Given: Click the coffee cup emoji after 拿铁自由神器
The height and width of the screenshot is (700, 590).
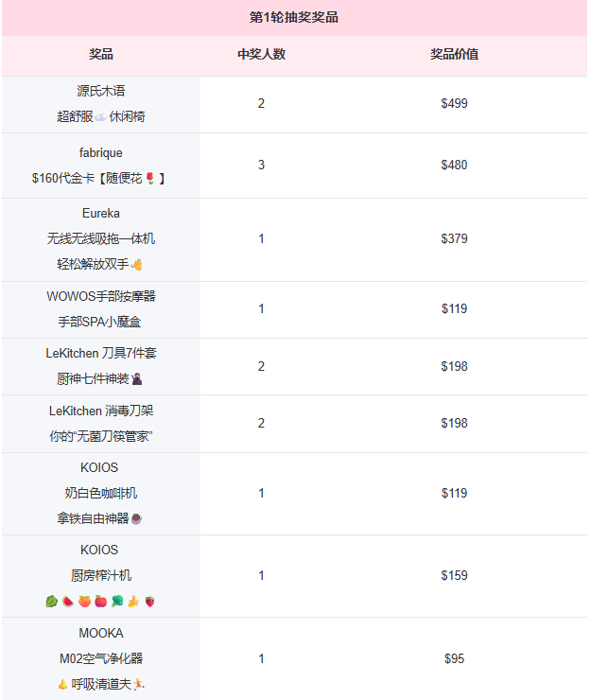Looking at the screenshot, I should coord(136,518).
